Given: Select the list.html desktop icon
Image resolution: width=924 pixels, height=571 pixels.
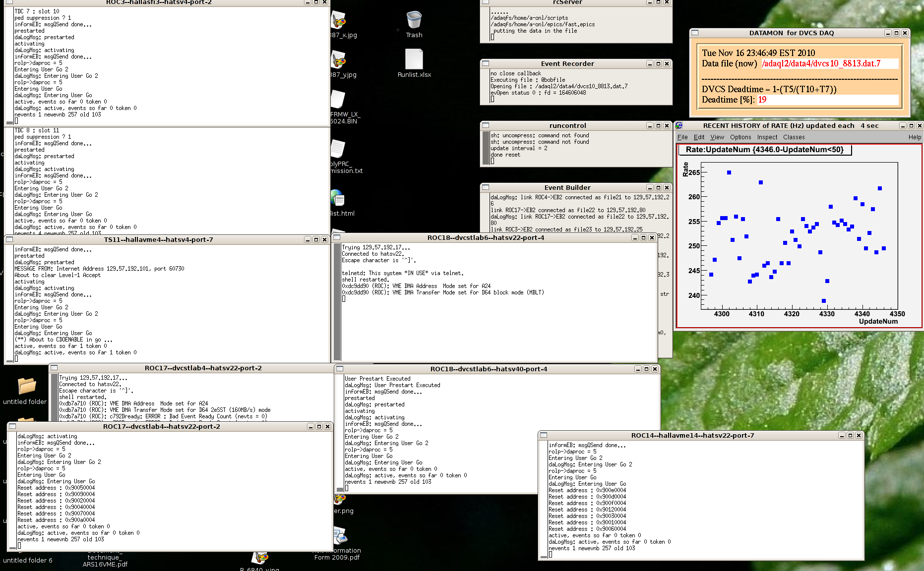Looking at the screenshot, I should pyautogui.click(x=338, y=198).
